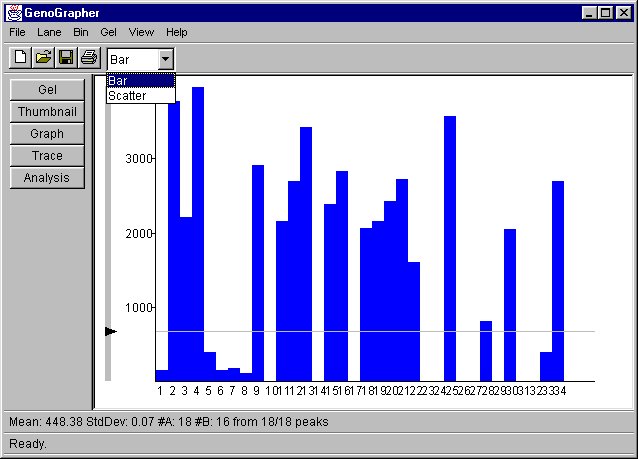Switch to the Gel view button
The width and height of the screenshot is (638, 459).
pyautogui.click(x=47, y=90)
